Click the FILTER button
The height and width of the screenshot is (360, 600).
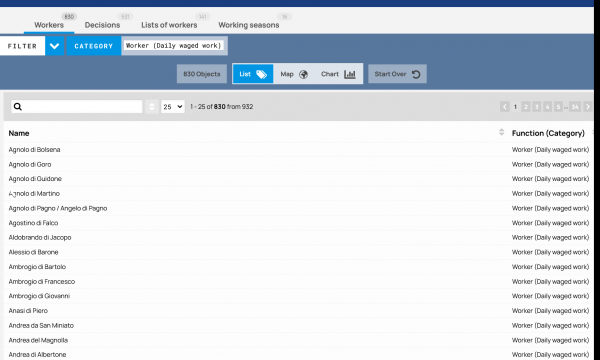click(x=22, y=46)
